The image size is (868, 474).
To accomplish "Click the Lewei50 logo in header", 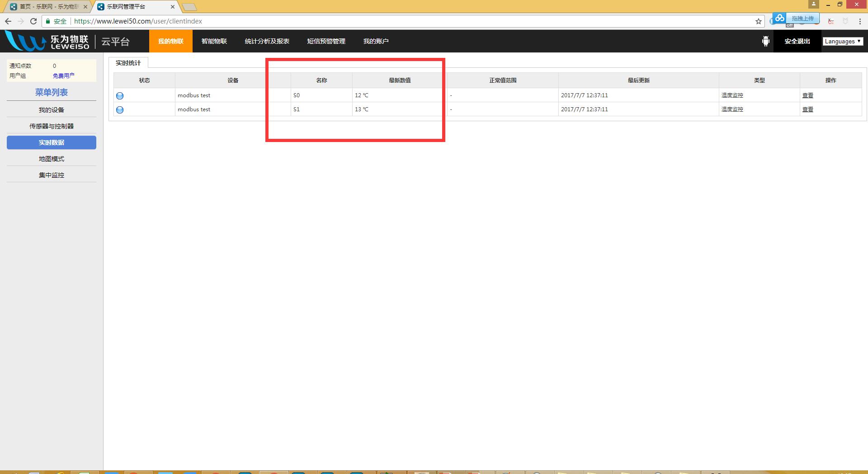I will point(47,41).
